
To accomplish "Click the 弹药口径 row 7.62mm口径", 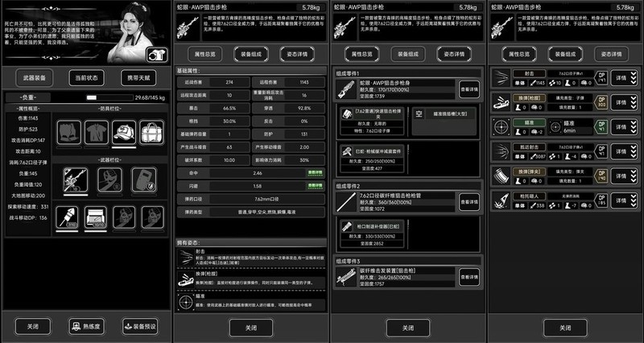I will click(251, 200).
